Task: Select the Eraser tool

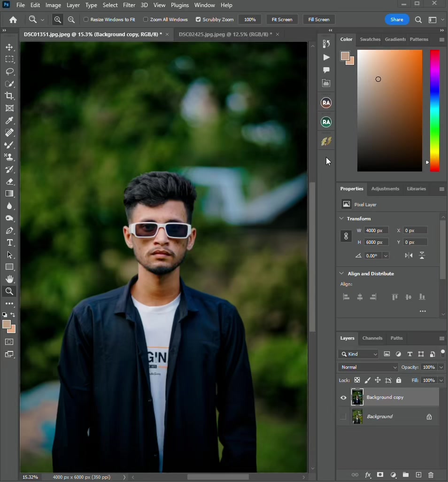Action: pyautogui.click(x=9, y=181)
